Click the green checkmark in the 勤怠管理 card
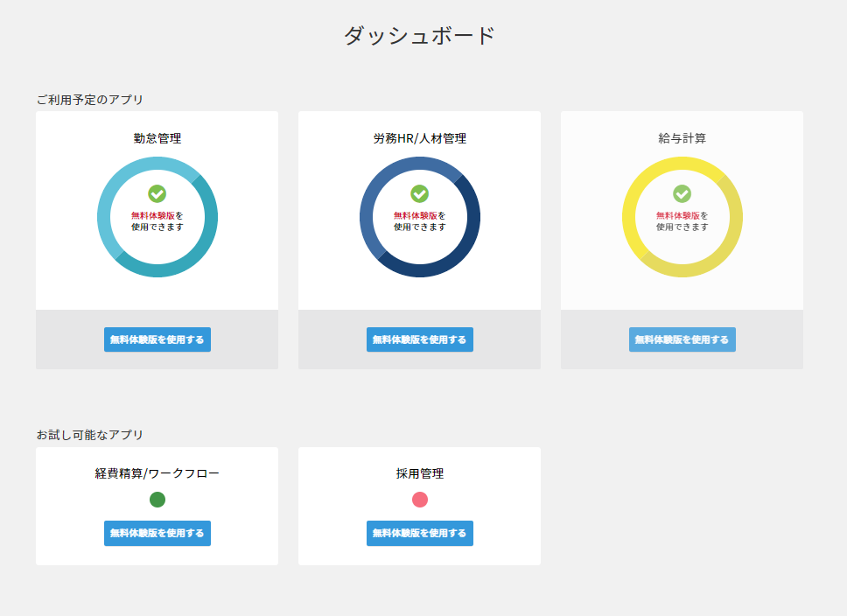 [x=157, y=193]
